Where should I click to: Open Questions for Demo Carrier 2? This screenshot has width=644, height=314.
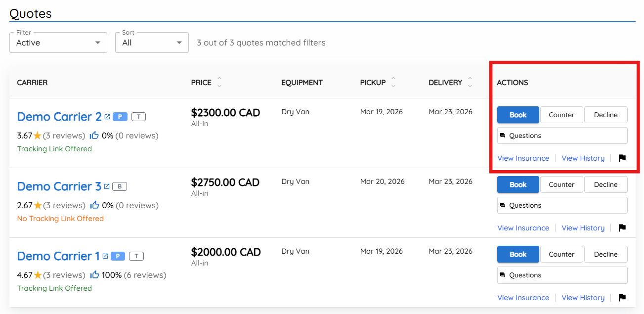[x=562, y=135]
